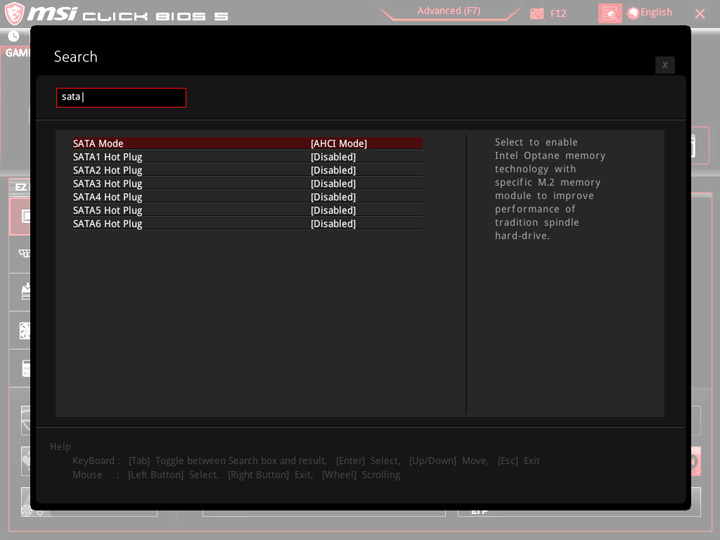Click the clock icon in background window

tap(13, 36)
